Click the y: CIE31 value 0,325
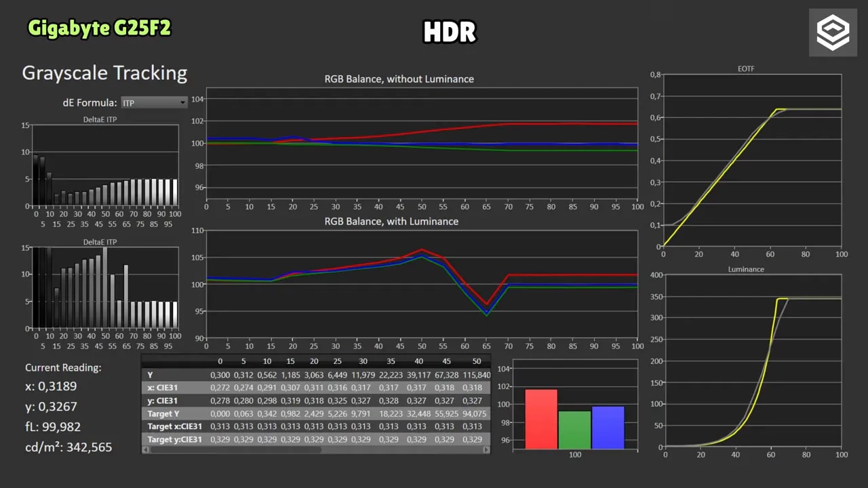Viewport: 868px width, 488px height. pyautogui.click(x=337, y=401)
